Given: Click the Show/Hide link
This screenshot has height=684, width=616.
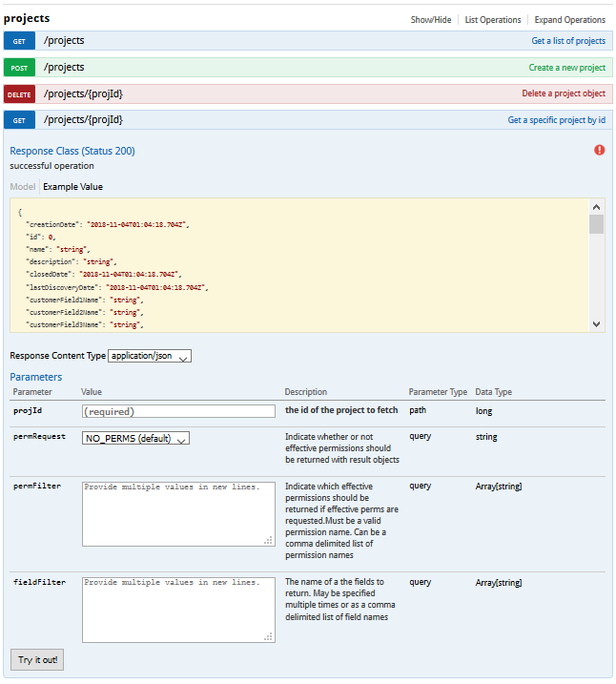Looking at the screenshot, I should pos(431,20).
